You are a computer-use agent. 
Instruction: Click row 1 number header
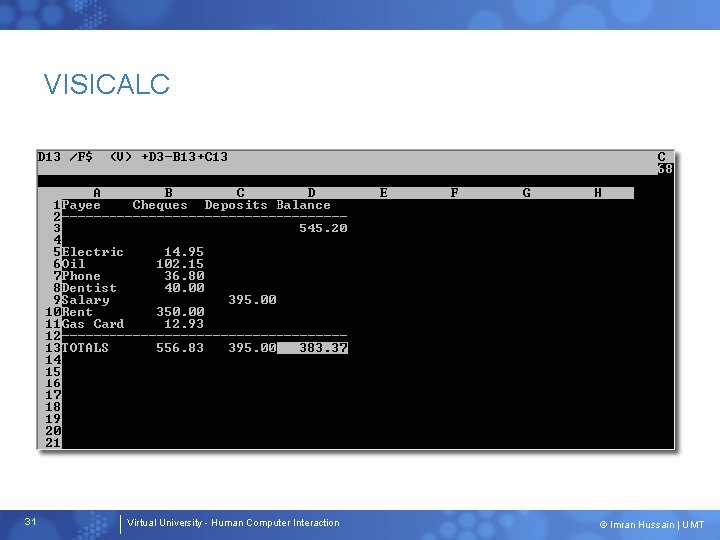click(x=57, y=205)
